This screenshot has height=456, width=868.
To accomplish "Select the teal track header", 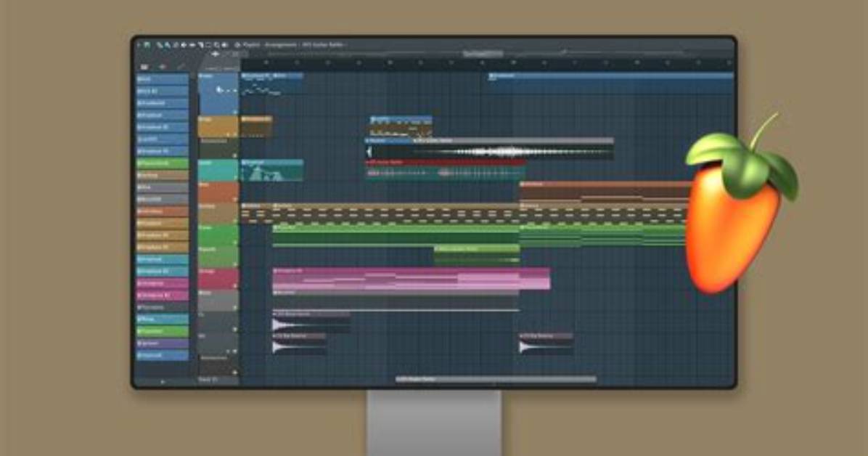I will coord(218,170).
